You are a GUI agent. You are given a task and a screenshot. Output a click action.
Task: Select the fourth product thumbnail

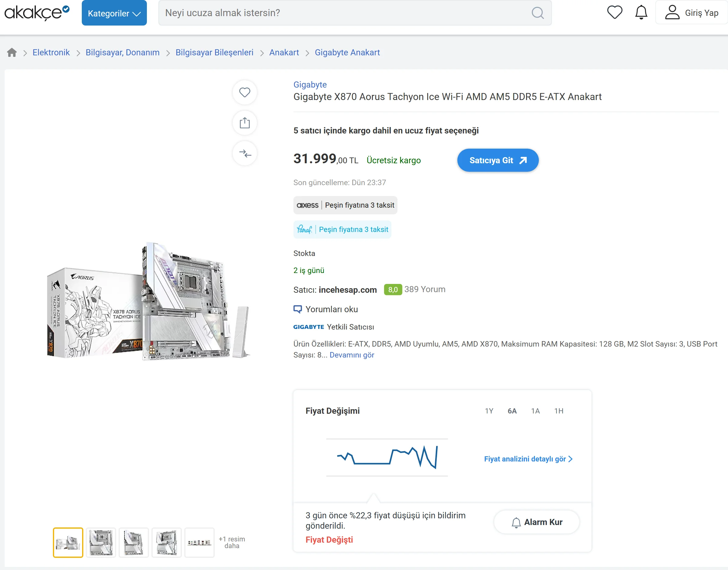167,542
